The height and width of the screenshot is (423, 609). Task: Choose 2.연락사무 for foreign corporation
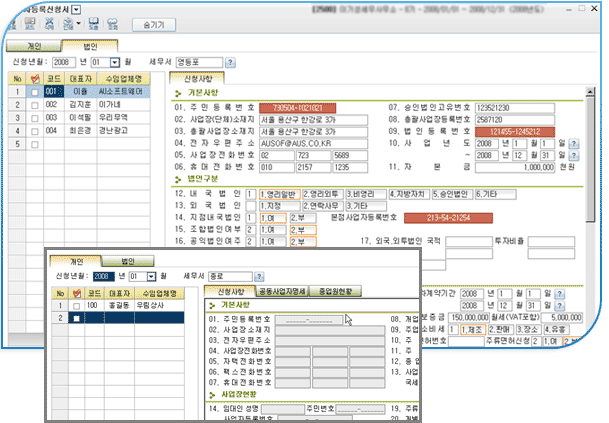(x=323, y=206)
